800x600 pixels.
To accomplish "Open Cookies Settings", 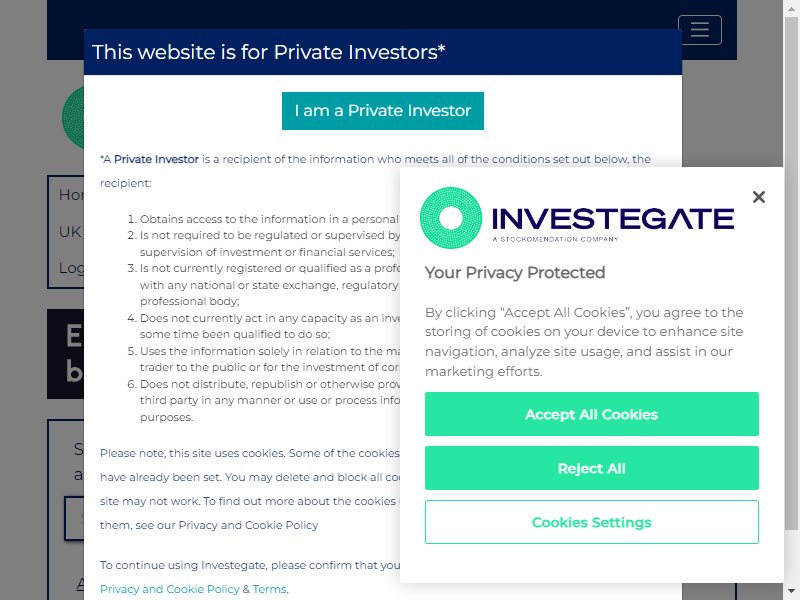I will click(x=592, y=522).
